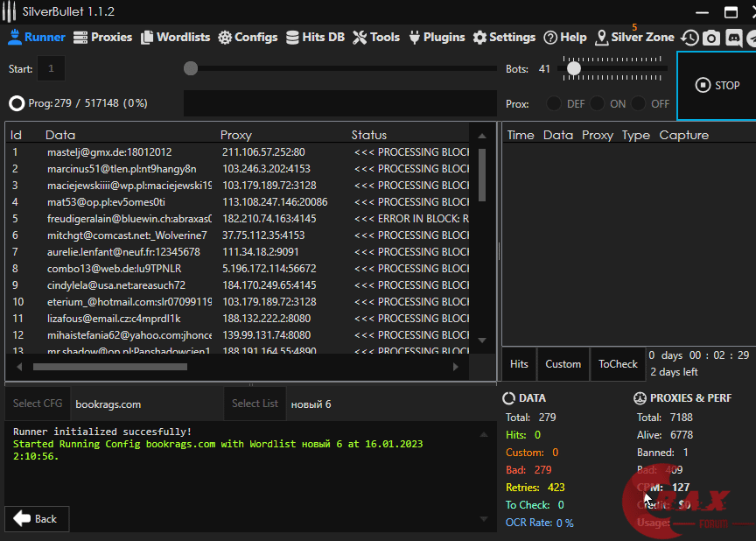Screen dimensions: 756x541
Task: Select the ON proxy mode radio
Action: (x=597, y=103)
